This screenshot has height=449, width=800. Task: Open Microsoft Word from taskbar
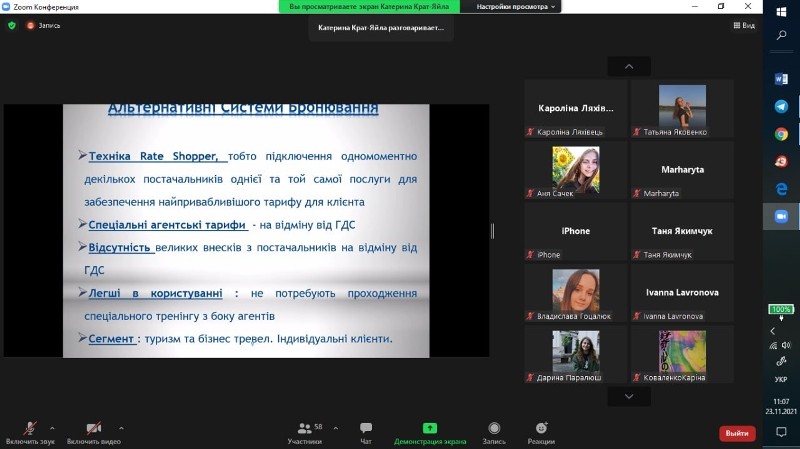pyautogui.click(x=781, y=79)
